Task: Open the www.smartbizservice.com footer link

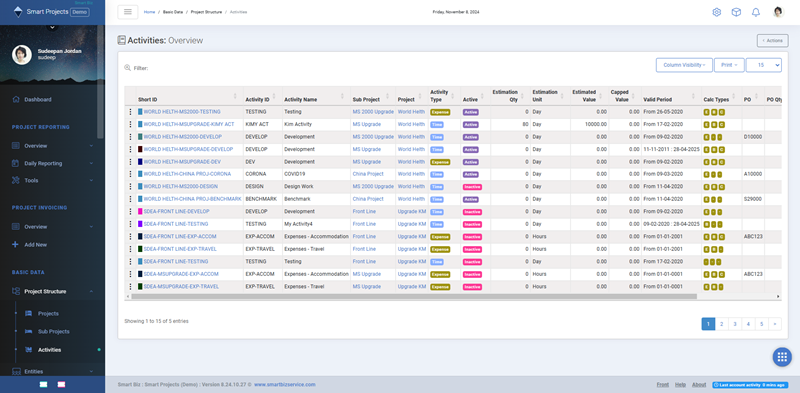Action: [285, 384]
